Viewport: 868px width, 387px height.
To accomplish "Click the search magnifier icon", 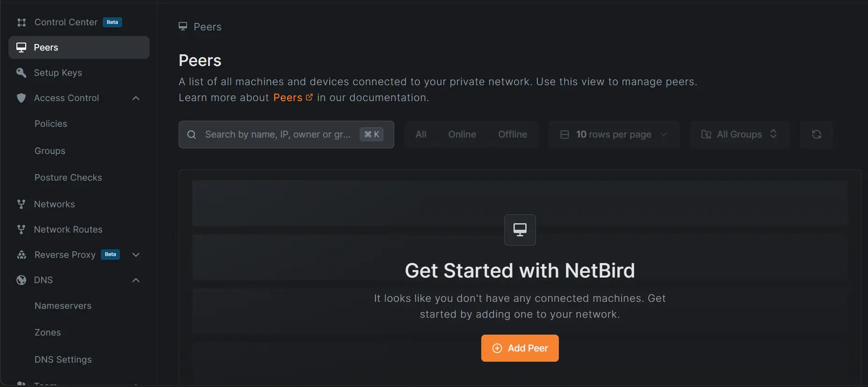I will (x=191, y=135).
